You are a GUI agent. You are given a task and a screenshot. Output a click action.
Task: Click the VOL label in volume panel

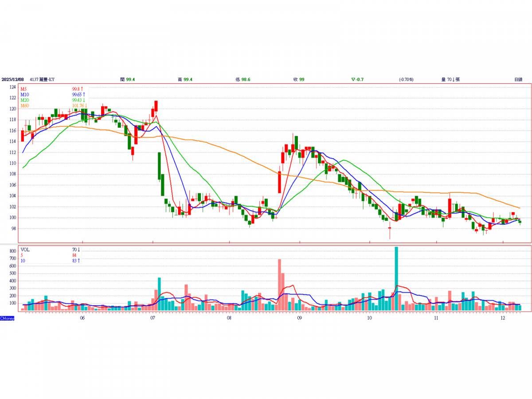coord(25,250)
